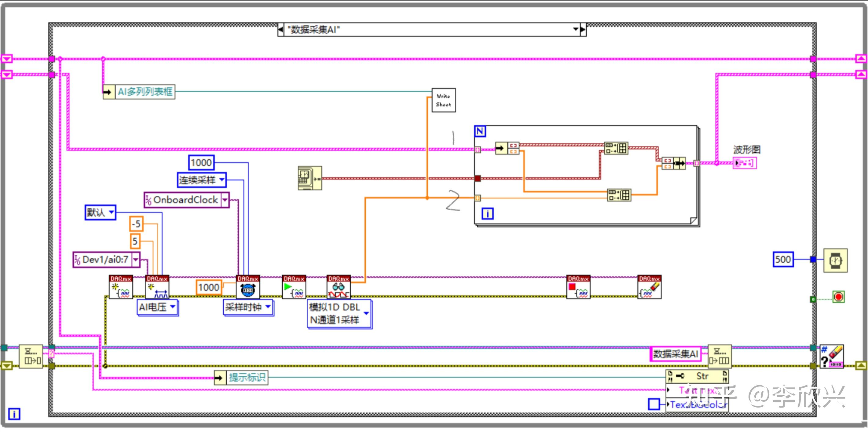Click the Str property node header

697,376
